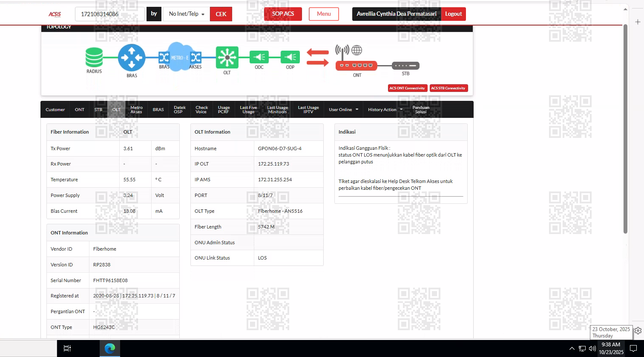Screen dimensions: 644x357
Task: Click Power Supply value 3.24
Action: point(128,195)
